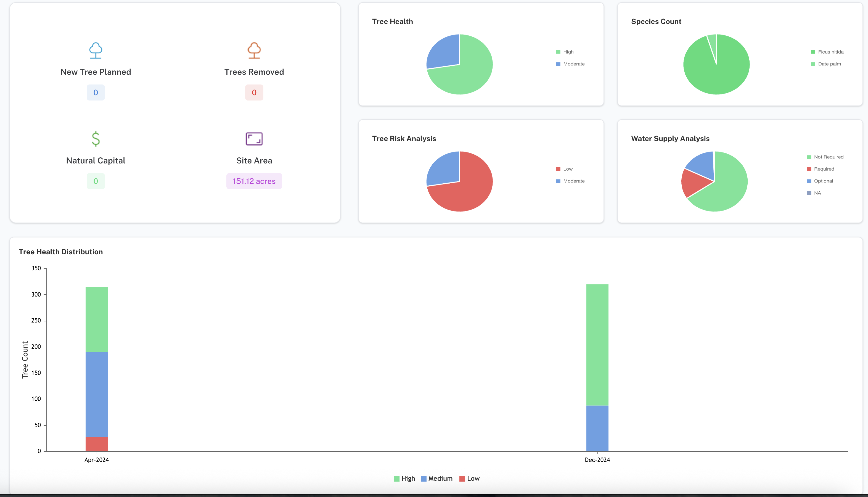The image size is (868, 497).
Task: Click the red Low segment of Apr-2024 bar
Action: pos(96,444)
